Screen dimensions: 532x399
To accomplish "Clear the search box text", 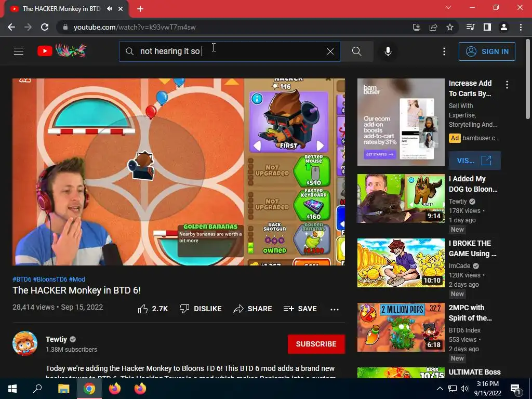I will 330,51.
